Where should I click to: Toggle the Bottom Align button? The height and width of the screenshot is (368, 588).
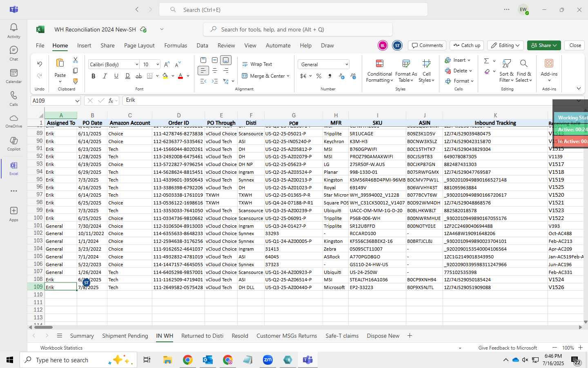pos(226,60)
